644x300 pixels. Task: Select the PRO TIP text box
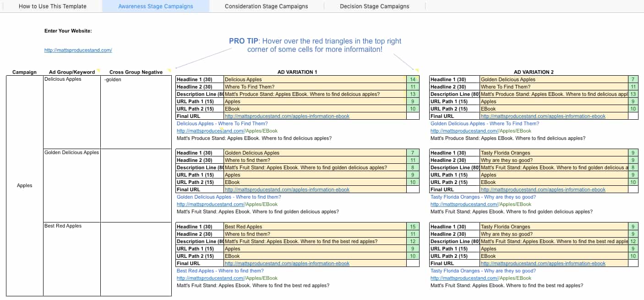(315, 45)
